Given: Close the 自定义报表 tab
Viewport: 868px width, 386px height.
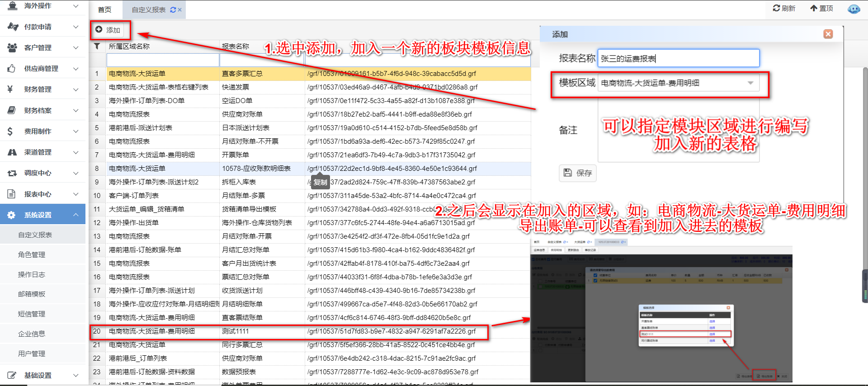Looking at the screenshot, I should click(180, 9).
